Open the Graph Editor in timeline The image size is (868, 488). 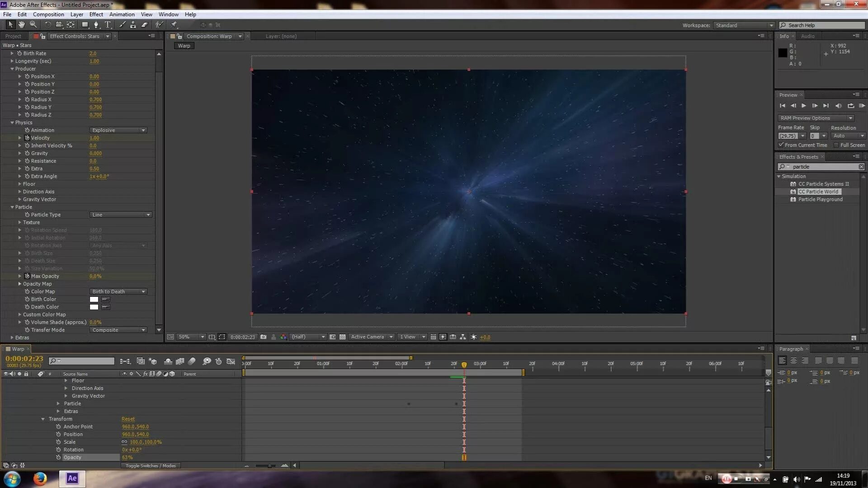[231, 361]
